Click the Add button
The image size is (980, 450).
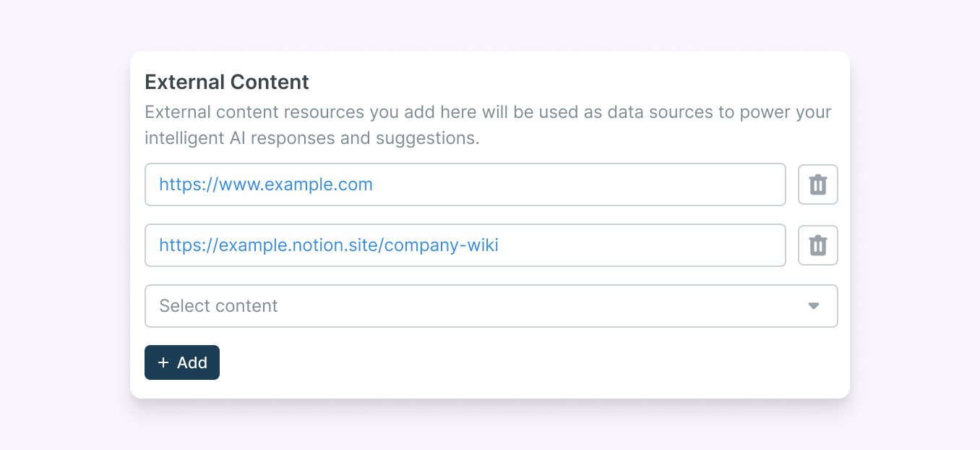(x=182, y=362)
